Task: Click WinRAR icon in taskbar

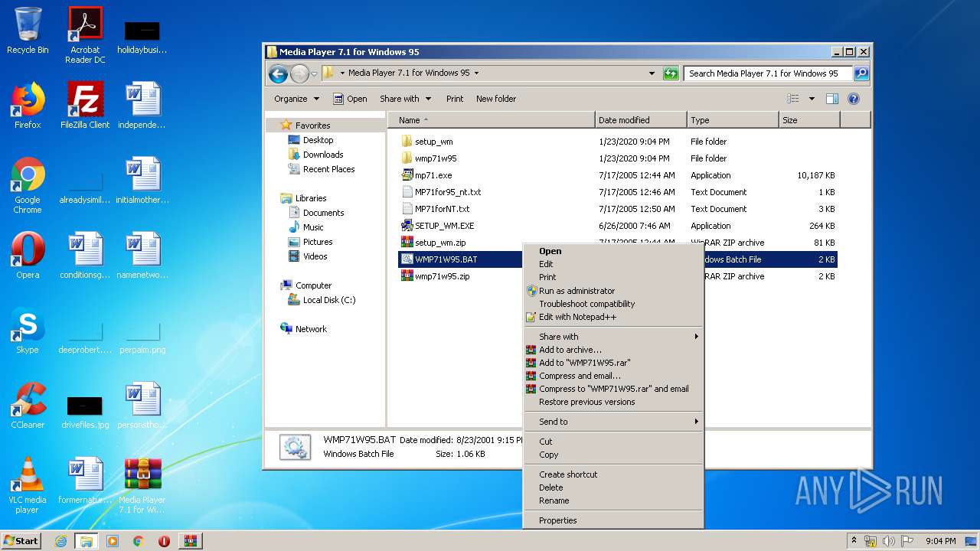Action: [x=191, y=541]
